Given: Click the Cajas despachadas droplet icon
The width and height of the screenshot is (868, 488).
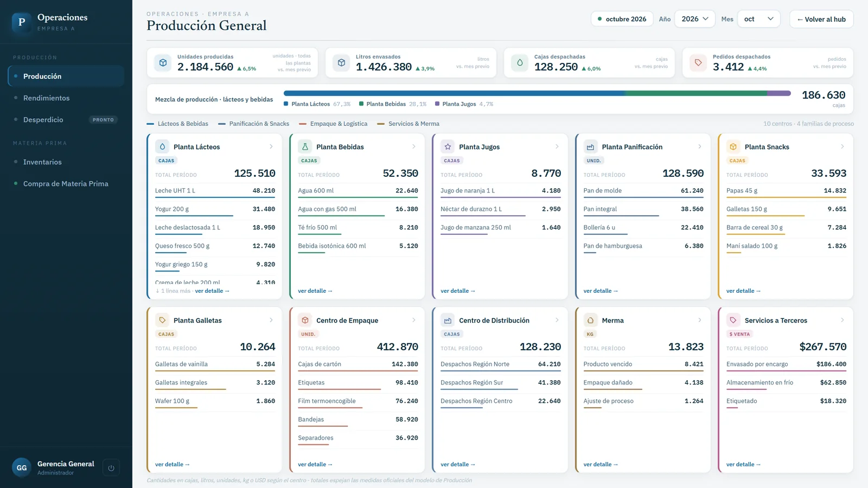Looking at the screenshot, I should pyautogui.click(x=520, y=63).
